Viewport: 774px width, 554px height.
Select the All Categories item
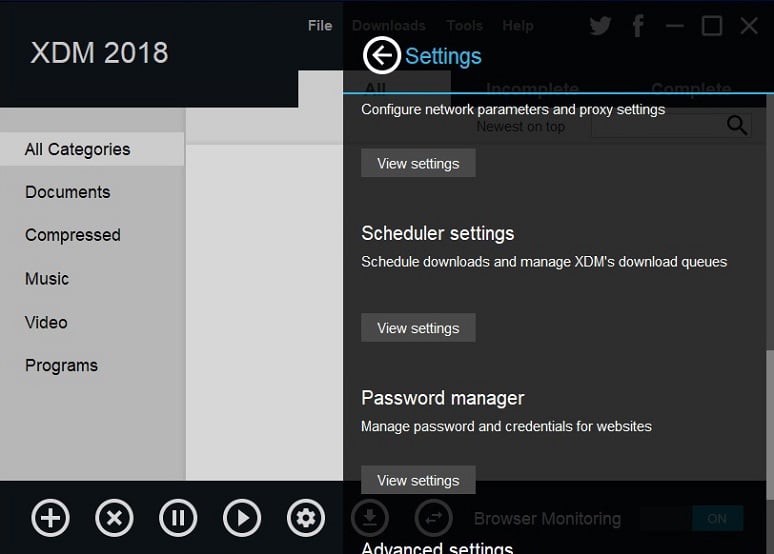coord(78,150)
